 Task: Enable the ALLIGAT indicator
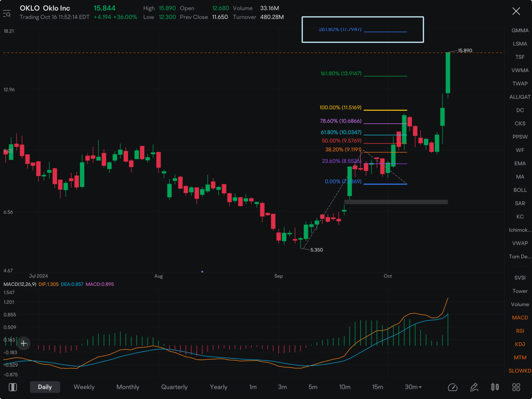(x=520, y=97)
